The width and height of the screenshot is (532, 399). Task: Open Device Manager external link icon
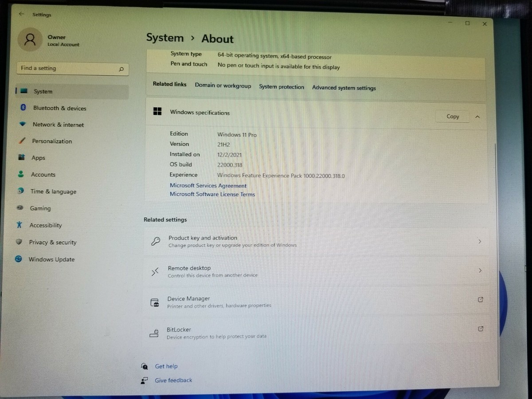point(481,300)
